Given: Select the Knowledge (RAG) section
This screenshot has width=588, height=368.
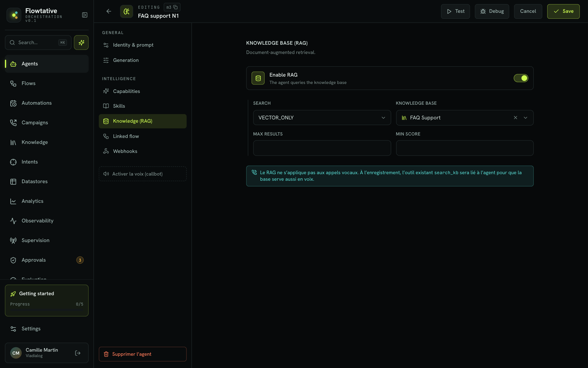Looking at the screenshot, I should [143, 121].
